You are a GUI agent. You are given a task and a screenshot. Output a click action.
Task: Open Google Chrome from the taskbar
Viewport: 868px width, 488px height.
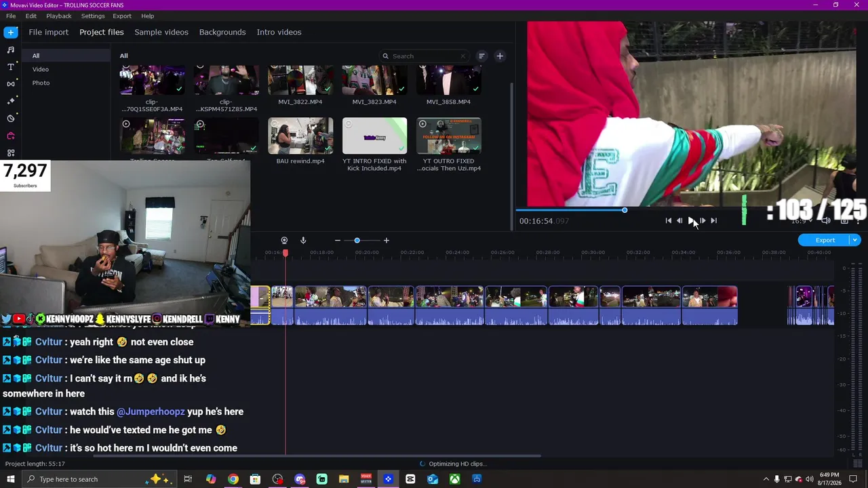pos(233,479)
